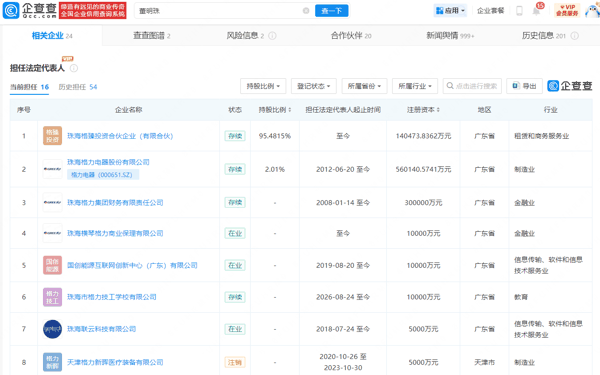
Task: Switch to the 历史担任 54 tab
Action: pos(78,87)
